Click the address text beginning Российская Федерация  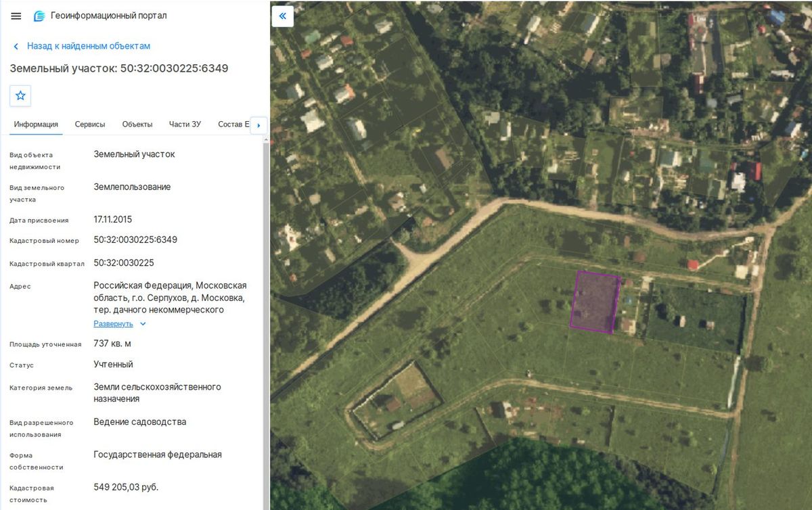pos(170,298)
